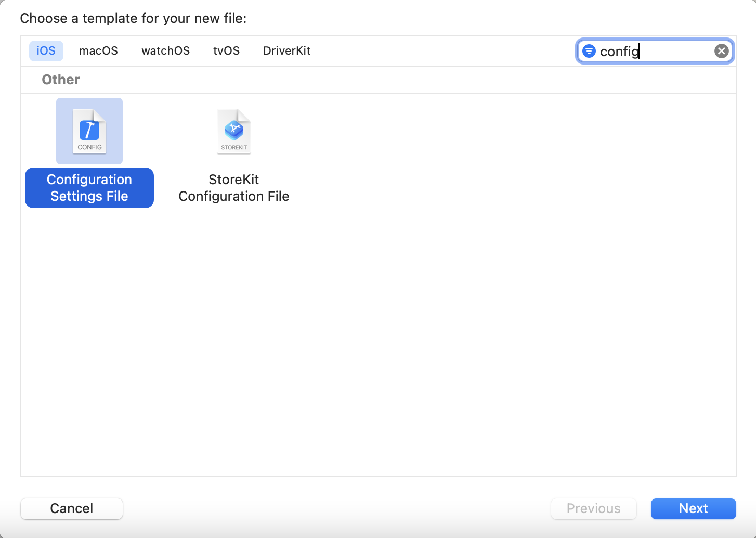The width and height of the screenshot is (756, 538).
Task: Switch to the macOS tab
Action: 98,51
